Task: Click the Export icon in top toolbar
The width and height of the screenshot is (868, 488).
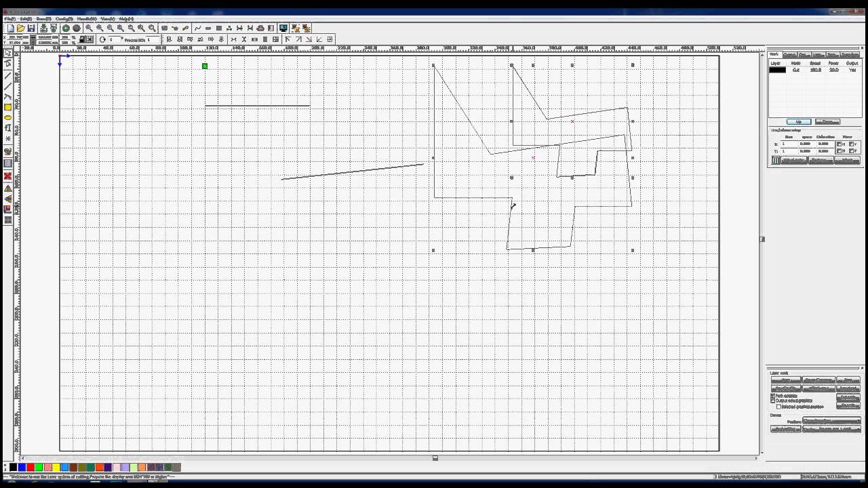Action: point(54,28)
